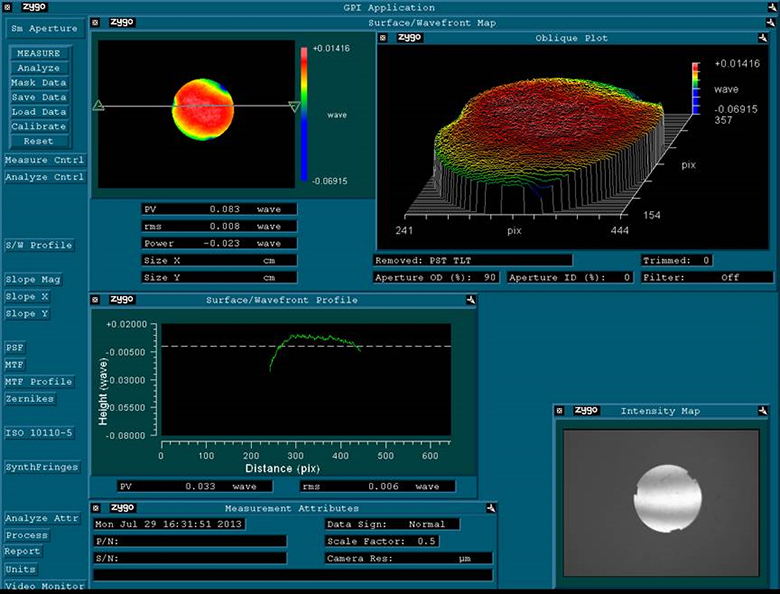
Task: Open the MTF Profile view
Action: (x=38, y=382)
